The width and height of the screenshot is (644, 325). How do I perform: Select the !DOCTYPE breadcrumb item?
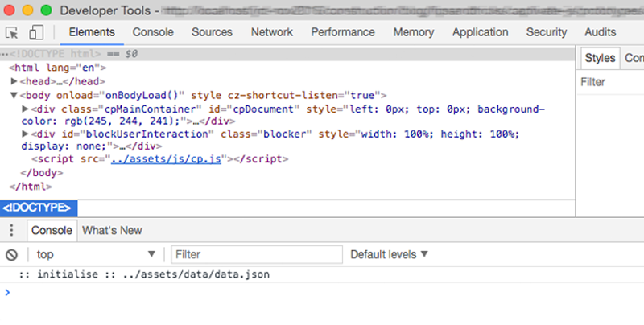38,208
